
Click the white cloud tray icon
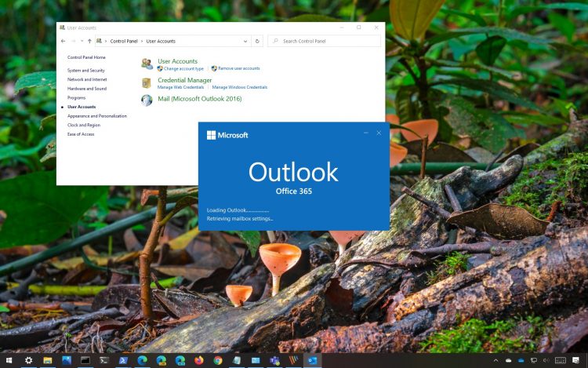click(509, 360)
